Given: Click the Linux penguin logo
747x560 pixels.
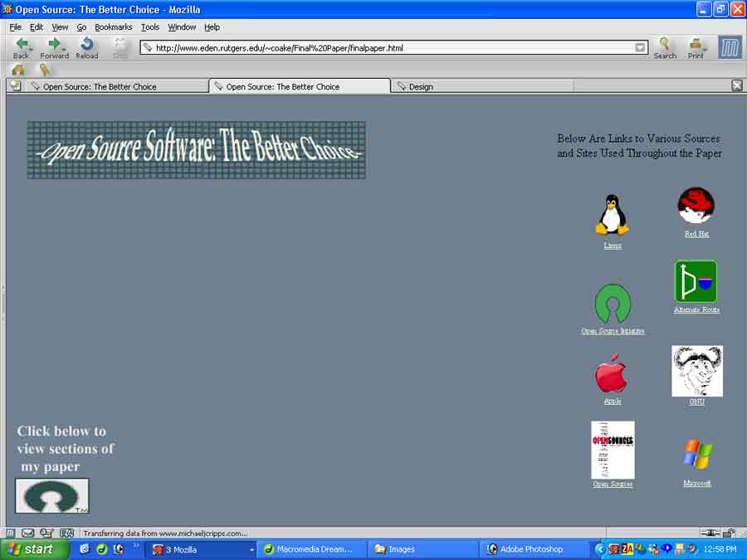Looking at the screenshot, I should [613, 215].
